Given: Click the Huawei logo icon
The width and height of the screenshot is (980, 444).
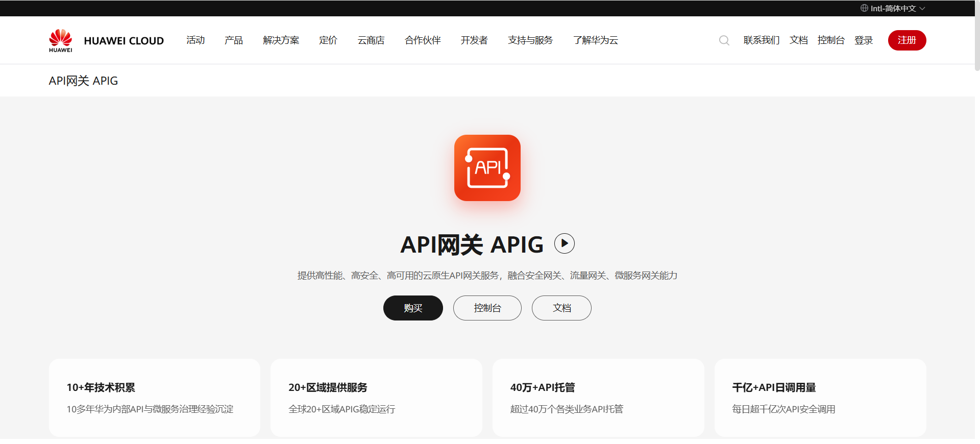Looking at the screenshot, I should (60, 40).
